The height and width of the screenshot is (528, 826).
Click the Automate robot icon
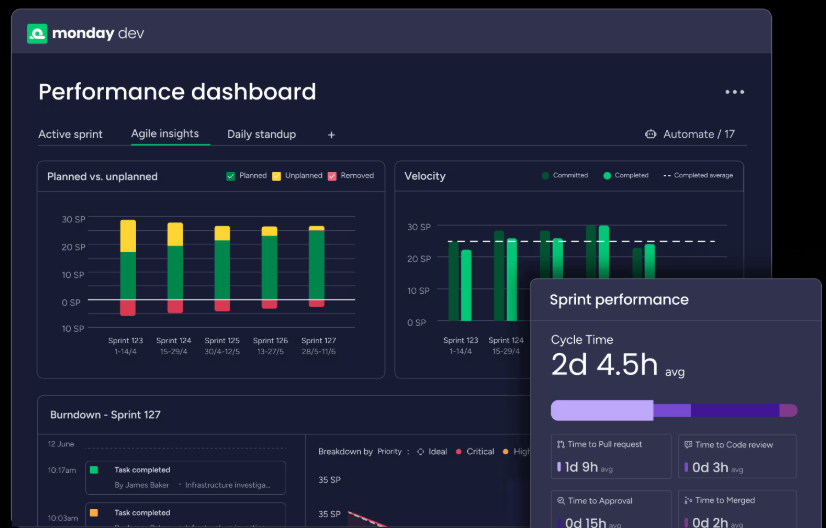pos(651,134)
